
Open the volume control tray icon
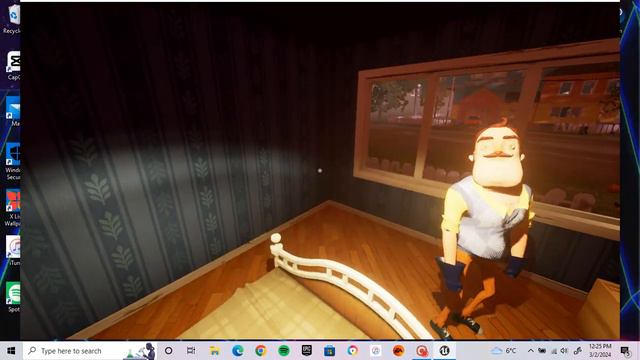(x=564, y=351)
